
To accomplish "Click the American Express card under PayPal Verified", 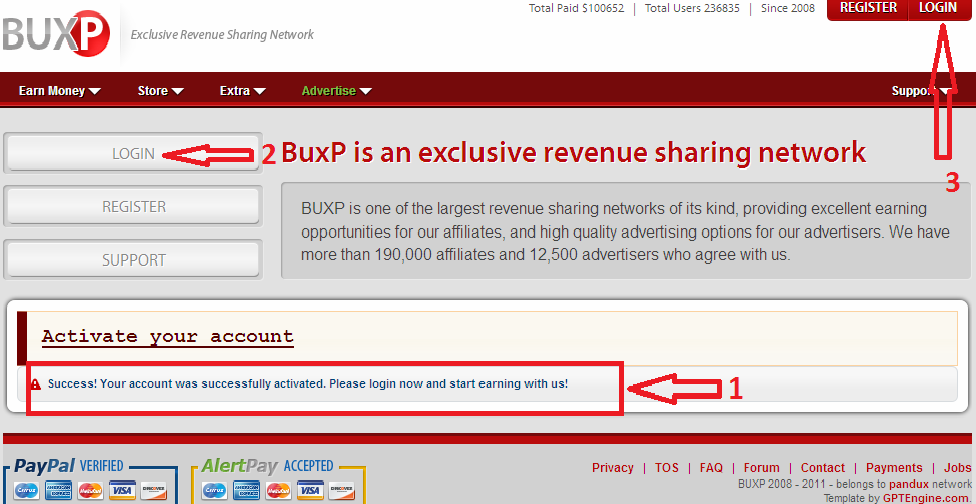I will [x=59, y=491].
